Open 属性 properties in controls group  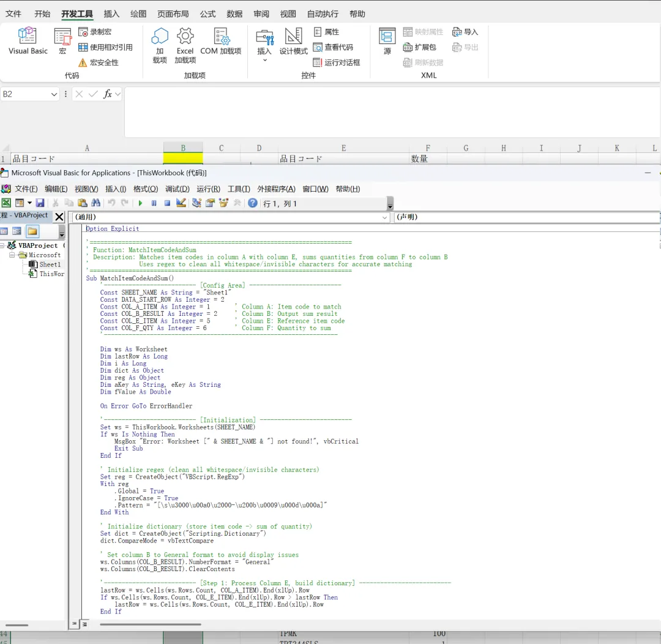pos(326,32)
